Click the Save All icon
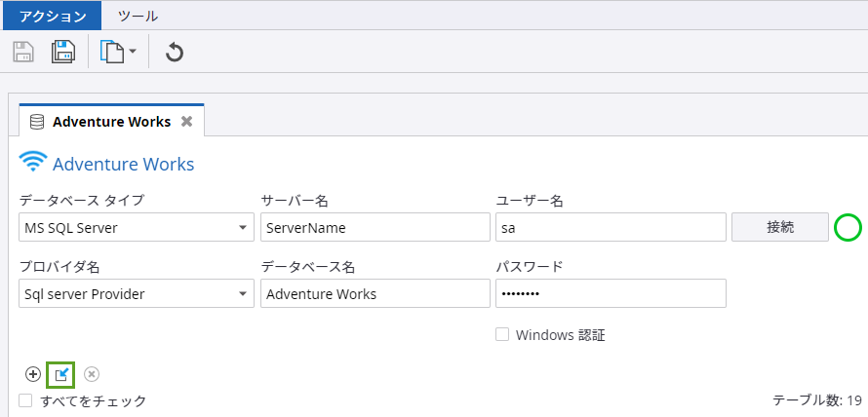Screen dimensions: 868x417 coord(63,52)
